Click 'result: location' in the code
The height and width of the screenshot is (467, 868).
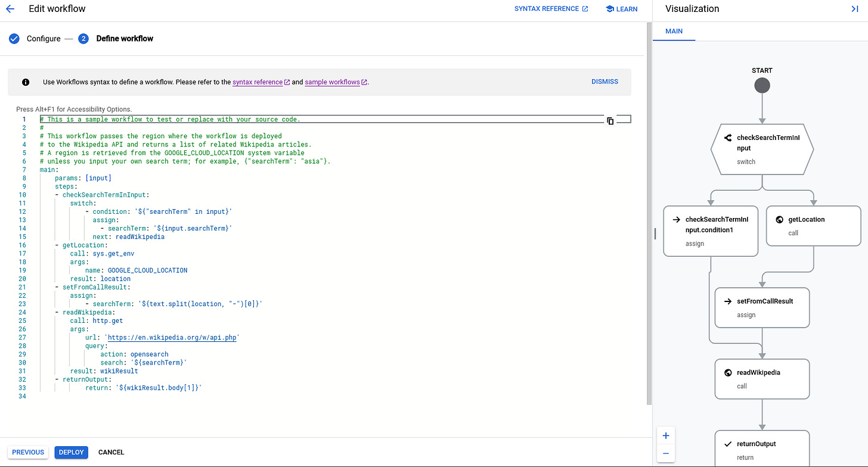[100, 279]
